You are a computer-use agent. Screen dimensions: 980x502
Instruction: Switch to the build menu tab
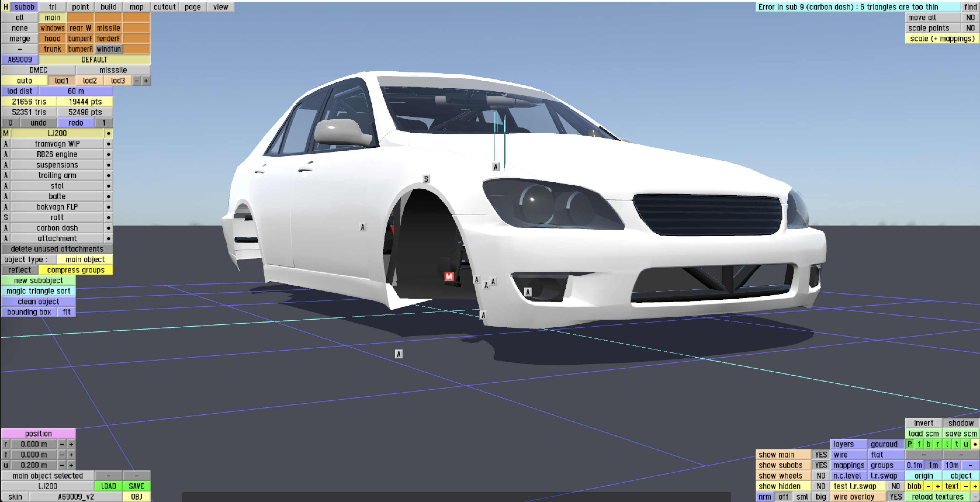click(x=108, y=7)
